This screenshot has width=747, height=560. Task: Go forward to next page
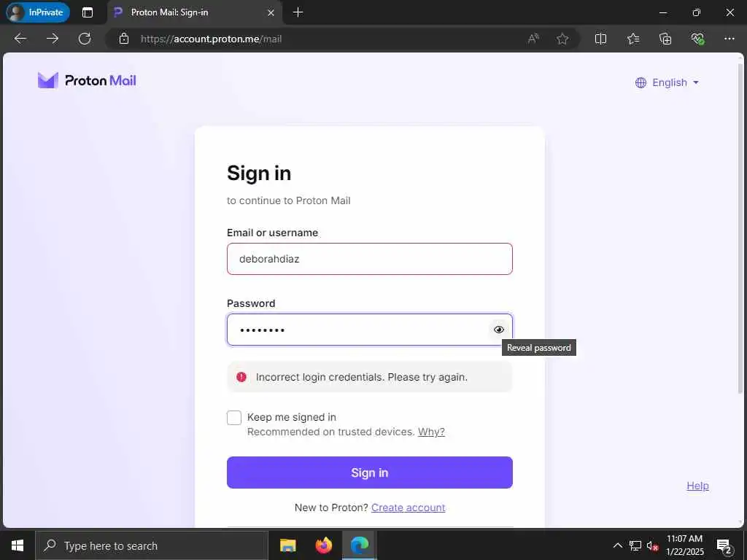53,39
